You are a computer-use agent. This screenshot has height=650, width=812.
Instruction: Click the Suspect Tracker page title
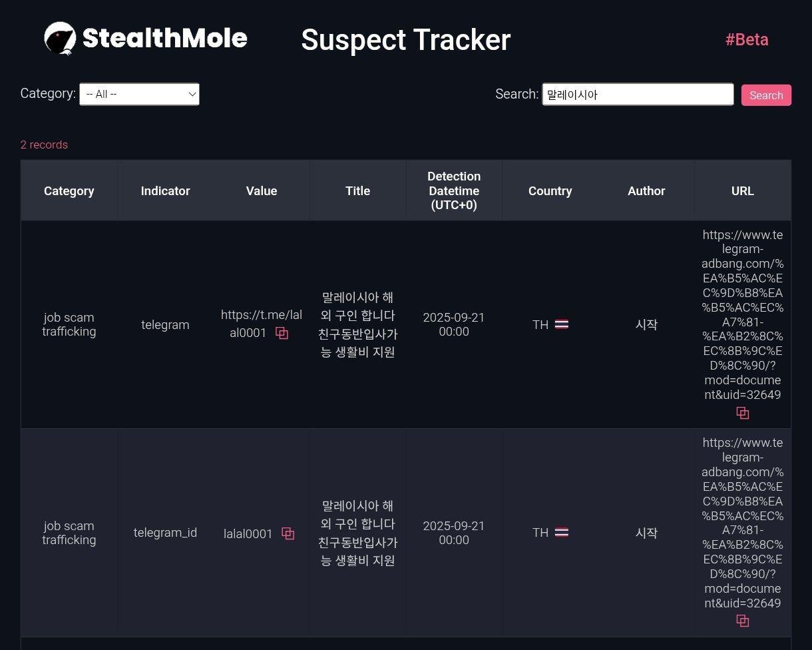(405, 40)
